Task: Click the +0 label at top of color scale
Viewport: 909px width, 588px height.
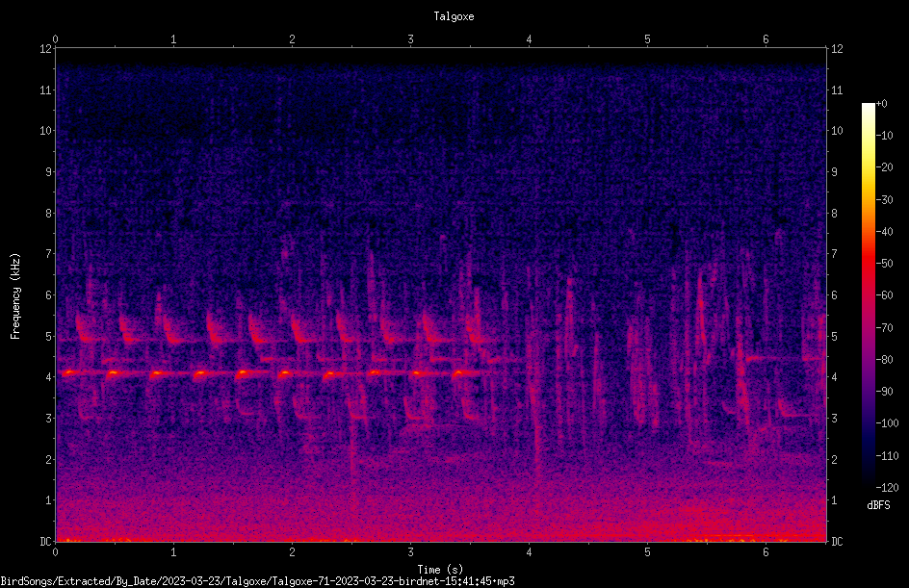Action: 882,104
